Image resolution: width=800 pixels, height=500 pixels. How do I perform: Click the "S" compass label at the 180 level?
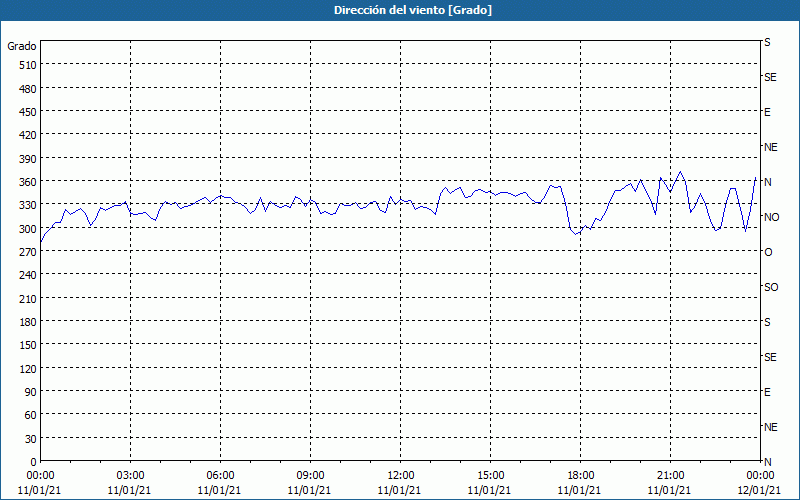(767, 322)
